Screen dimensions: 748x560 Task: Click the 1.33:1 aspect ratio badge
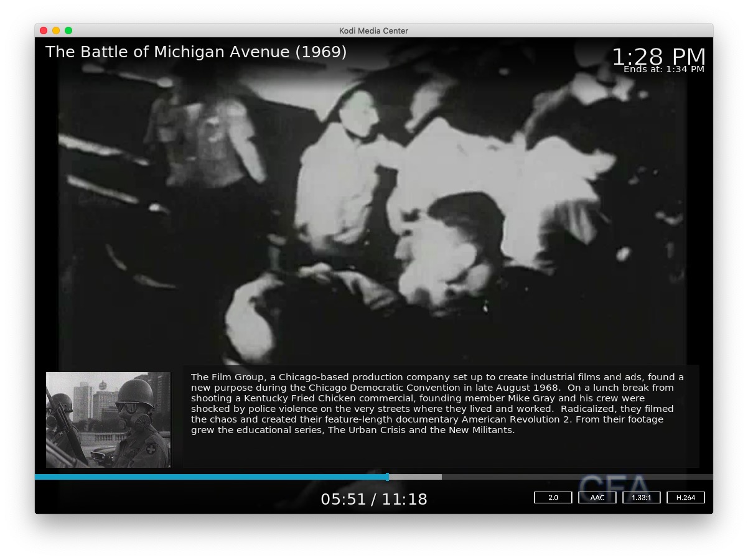point(641,498)
